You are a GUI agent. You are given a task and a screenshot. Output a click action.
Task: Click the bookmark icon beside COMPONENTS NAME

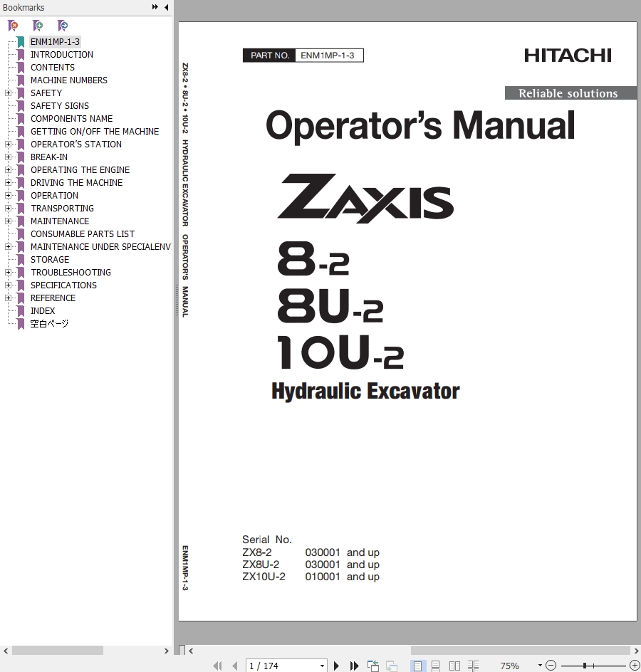point(21,119)
